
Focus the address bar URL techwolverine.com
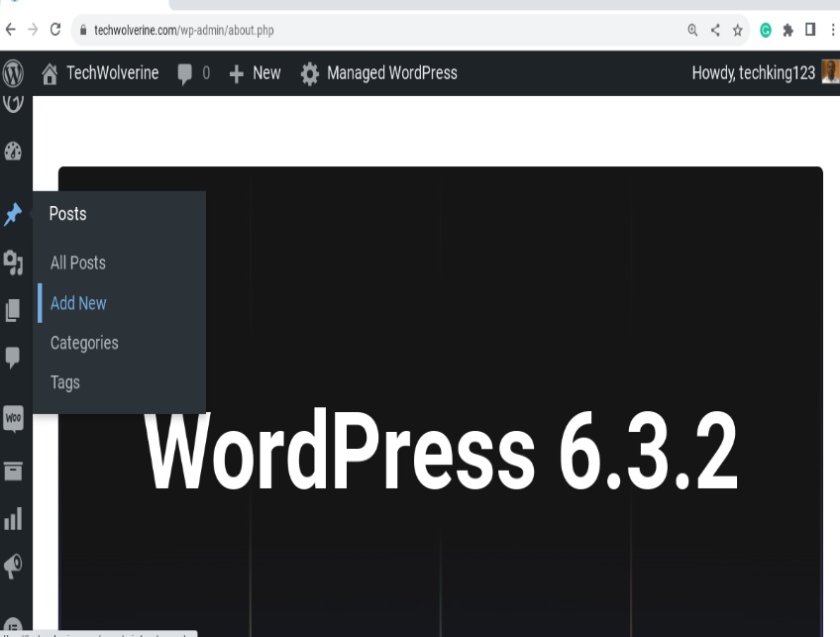[184, 30]
